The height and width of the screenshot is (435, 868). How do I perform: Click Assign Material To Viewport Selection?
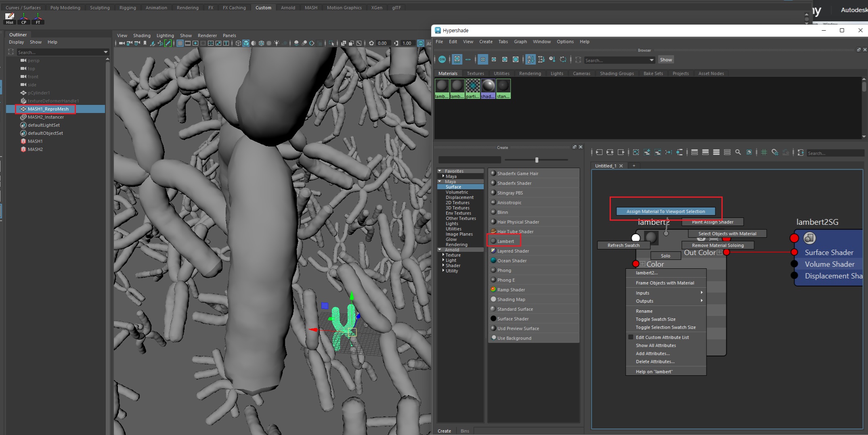665,211
